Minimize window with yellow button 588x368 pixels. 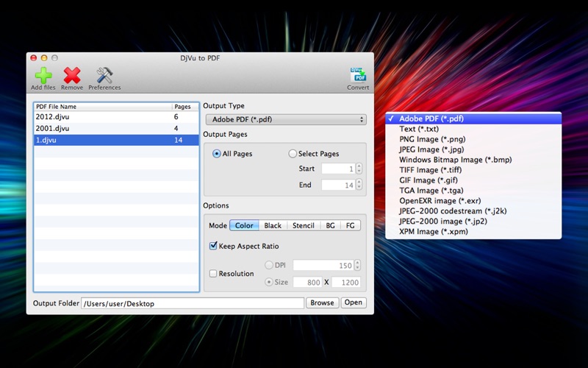[x=44, y=58]
